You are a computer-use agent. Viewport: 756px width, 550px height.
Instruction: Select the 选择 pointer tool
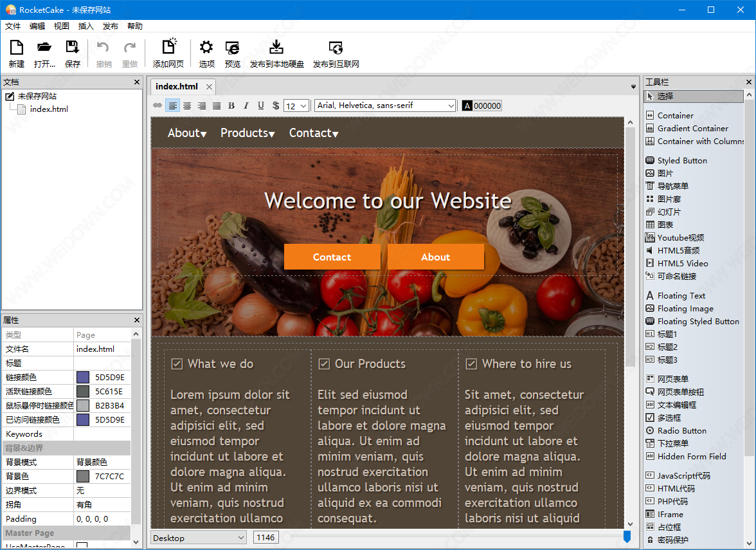[x=693, y=96]
